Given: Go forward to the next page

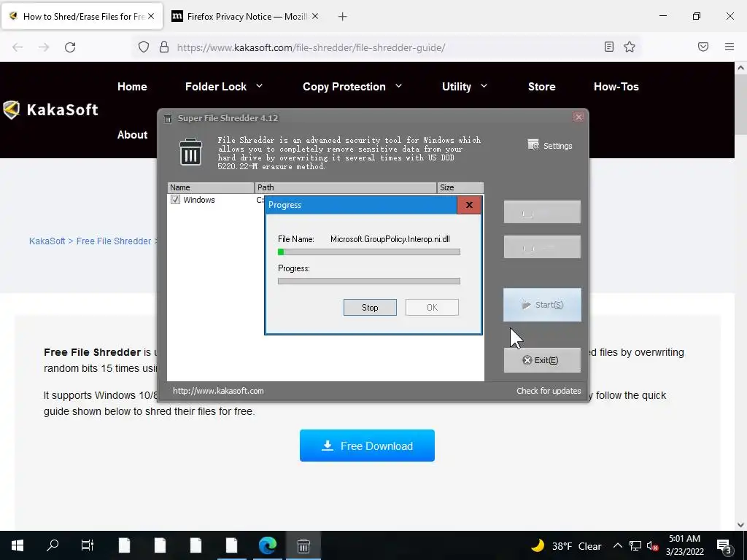Looking at the screenshot, I should tap(44, 47).
